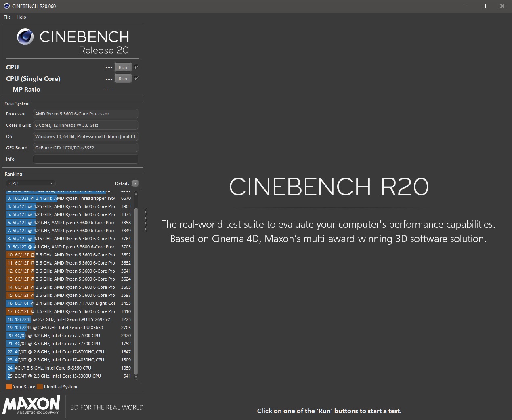
Task: Select rank 21 Core i7-3770K row
Action: point(69,344)
